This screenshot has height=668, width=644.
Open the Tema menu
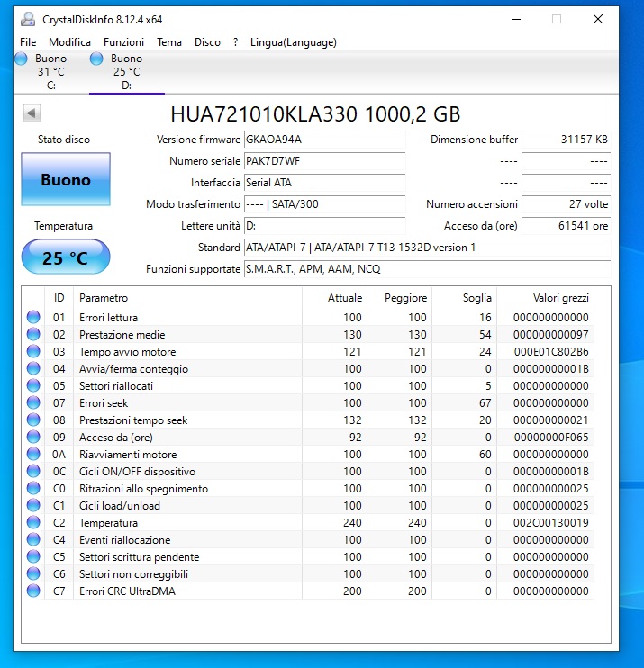coord(169,42)
